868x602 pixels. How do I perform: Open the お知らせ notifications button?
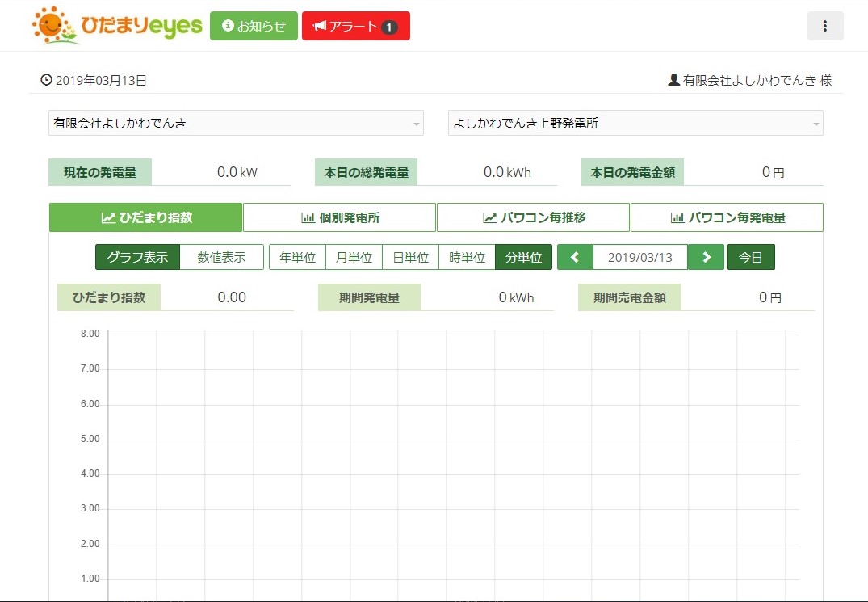click(254, 26)
